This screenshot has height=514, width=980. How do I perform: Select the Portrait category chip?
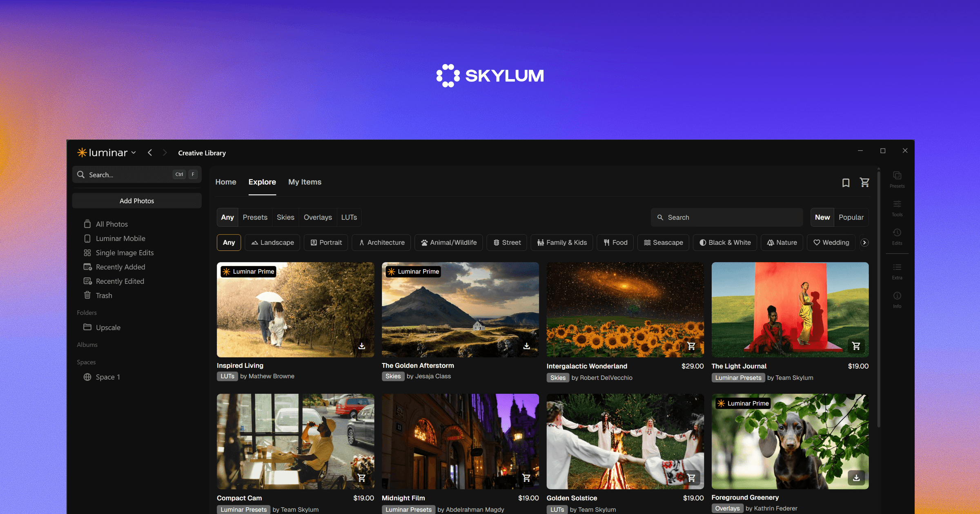pos(326,242)
